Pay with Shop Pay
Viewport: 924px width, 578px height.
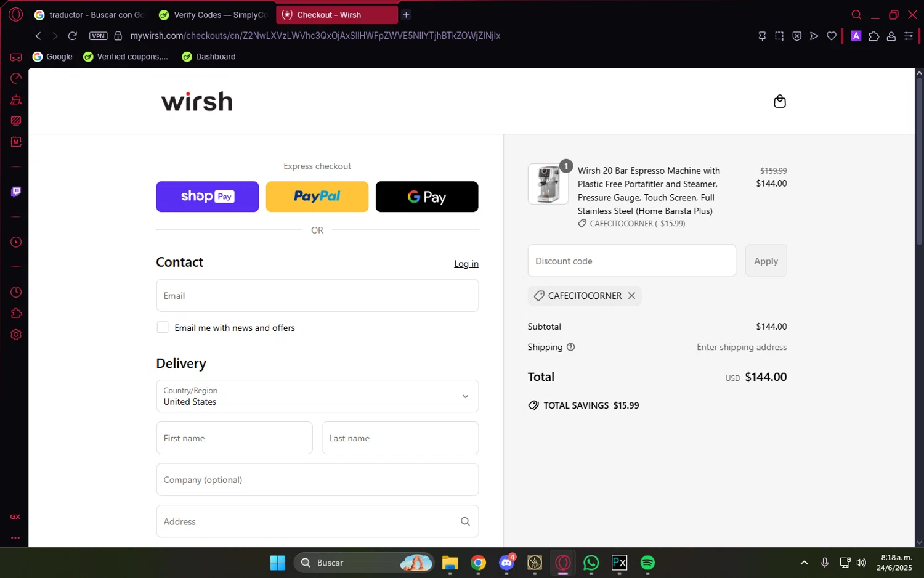click(x=207, y=197)
